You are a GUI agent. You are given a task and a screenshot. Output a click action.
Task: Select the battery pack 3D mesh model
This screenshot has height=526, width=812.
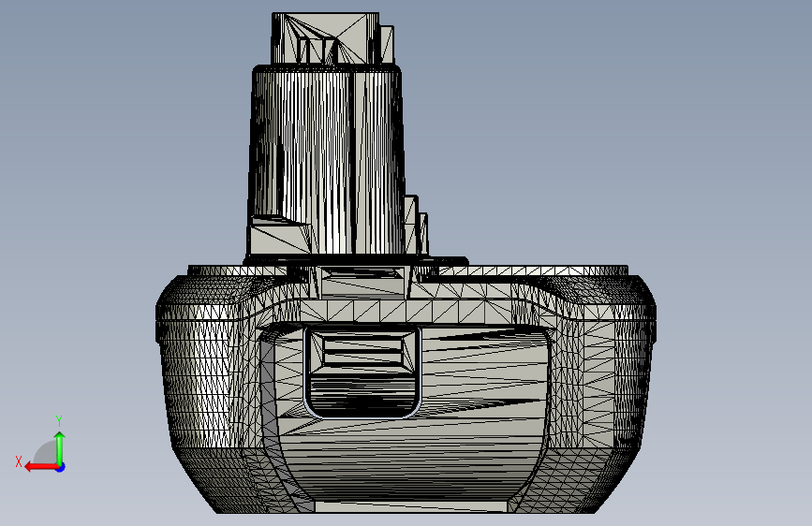tap(406, 263)
